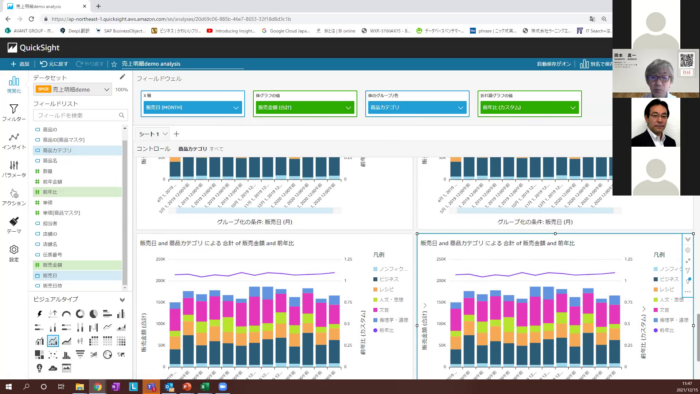Click 前年比 purple swatch in lower-right chart legend

[x=656, y=330]
